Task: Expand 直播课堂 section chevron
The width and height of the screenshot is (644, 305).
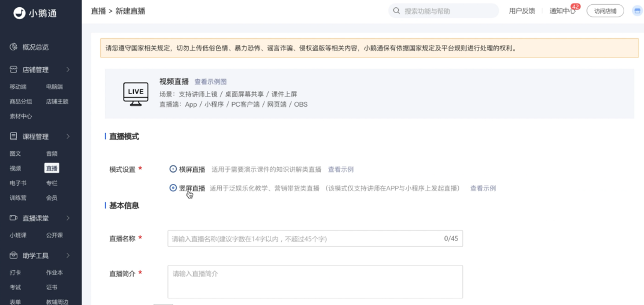Action: 68,218
